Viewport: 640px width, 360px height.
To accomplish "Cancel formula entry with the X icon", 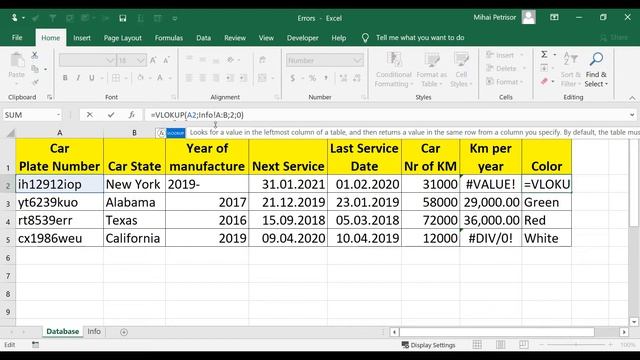I will click(x=89, y=115).
